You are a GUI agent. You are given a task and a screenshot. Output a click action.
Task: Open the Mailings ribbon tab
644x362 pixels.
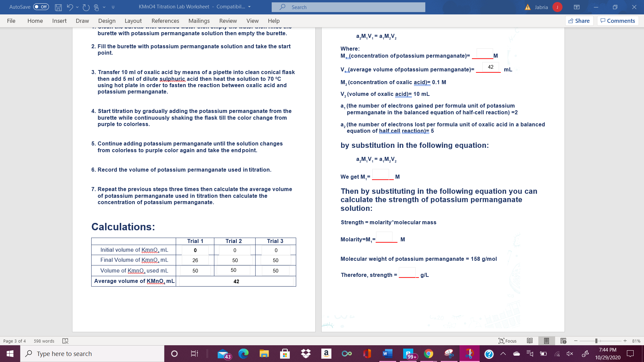pyautogui.click(x=199, y=21)
